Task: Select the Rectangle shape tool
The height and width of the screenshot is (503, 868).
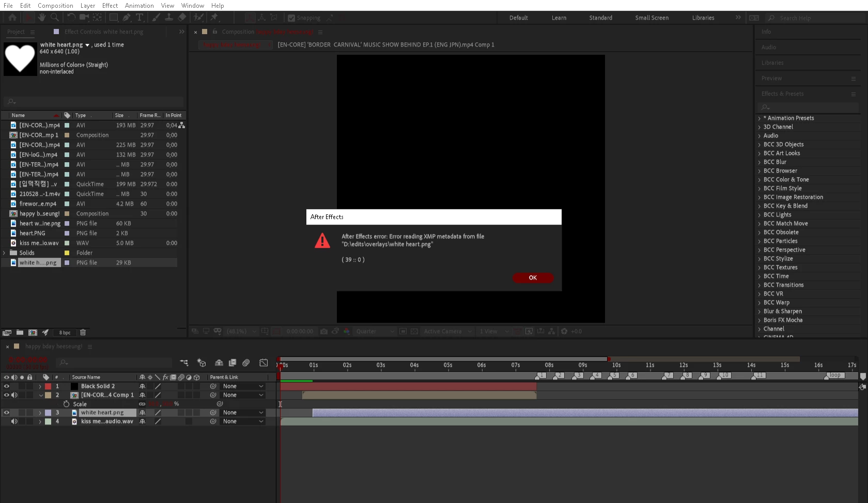Action: 114,18
